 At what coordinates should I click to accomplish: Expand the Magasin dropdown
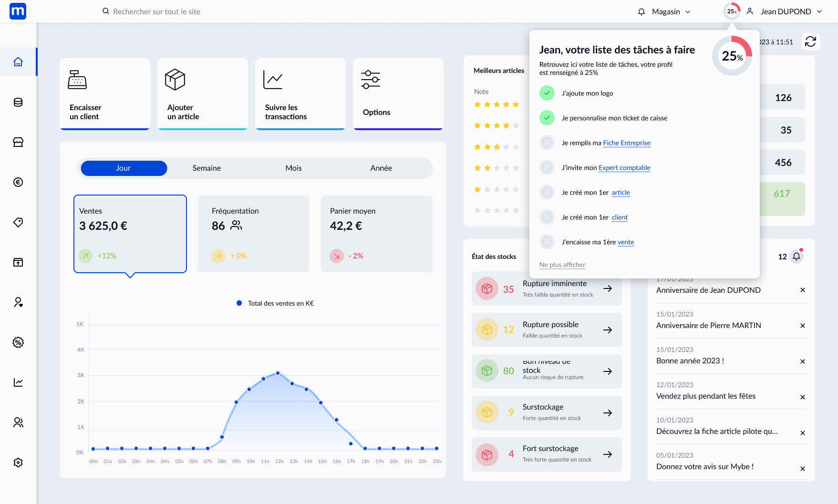coord(672,11)
